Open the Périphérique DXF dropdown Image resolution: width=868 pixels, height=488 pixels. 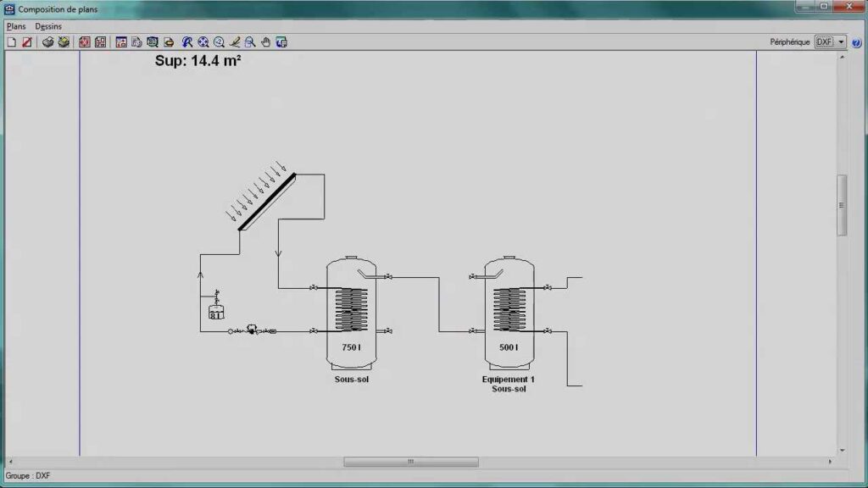click(x=841, y=42)
